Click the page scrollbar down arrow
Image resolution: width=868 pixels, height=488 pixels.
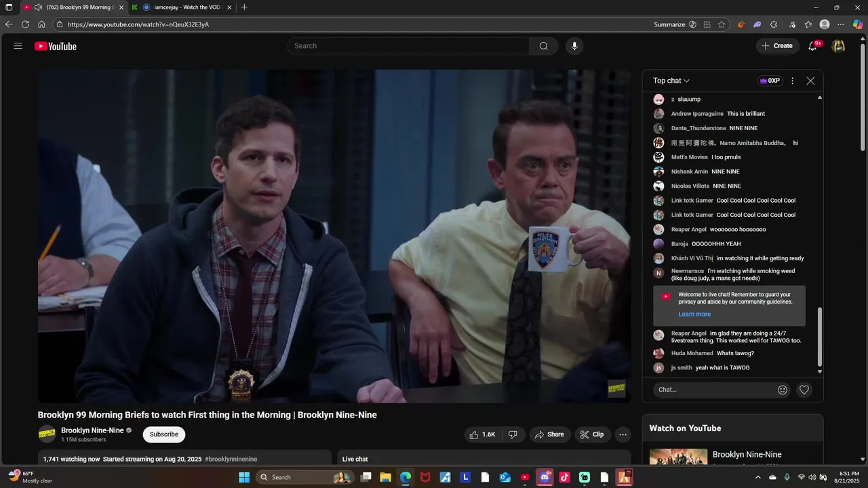[x=863, y=460]
